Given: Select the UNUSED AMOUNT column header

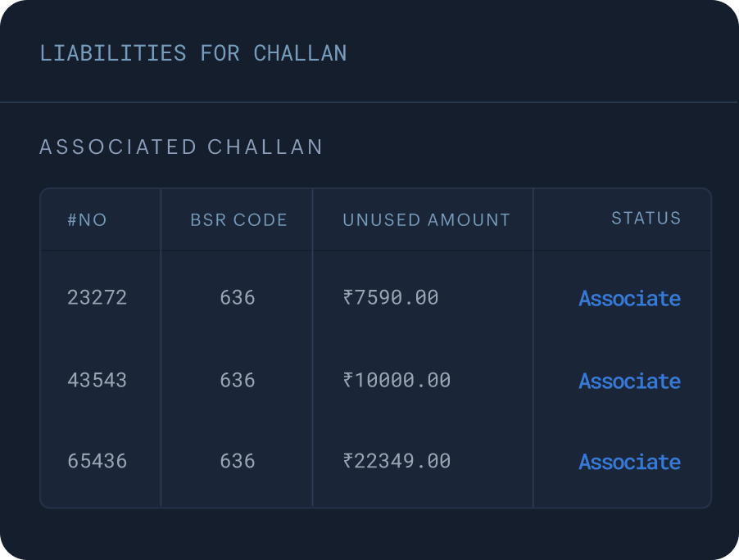Looking at the screenshot, I should (425, 219).
